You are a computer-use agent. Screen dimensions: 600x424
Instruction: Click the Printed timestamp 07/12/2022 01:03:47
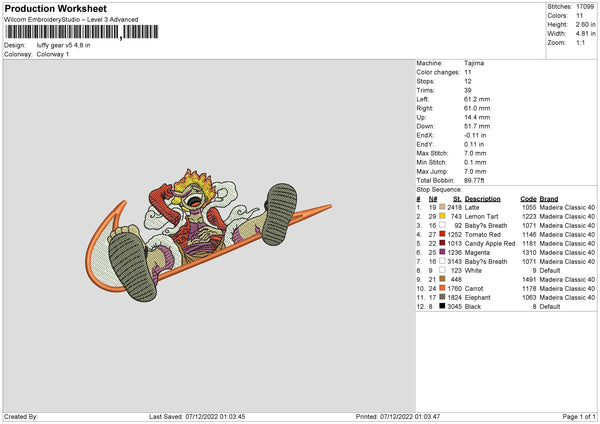tap(410, 416)
